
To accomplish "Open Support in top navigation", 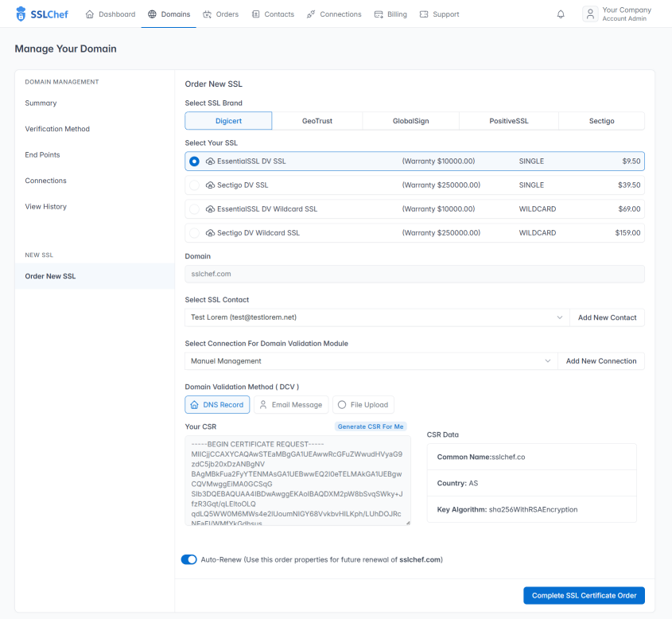I will (x=439, y=14).
